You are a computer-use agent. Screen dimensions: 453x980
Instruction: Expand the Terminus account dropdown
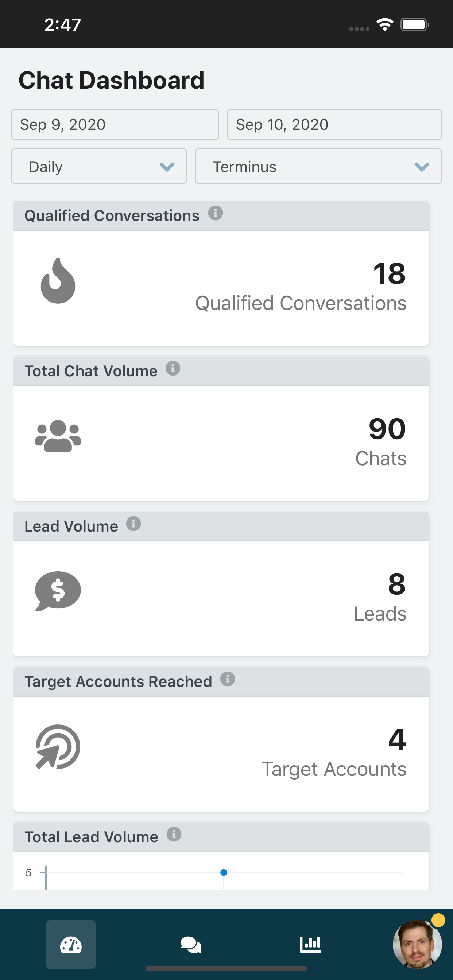pyautogui.click(x=318, y=166)
